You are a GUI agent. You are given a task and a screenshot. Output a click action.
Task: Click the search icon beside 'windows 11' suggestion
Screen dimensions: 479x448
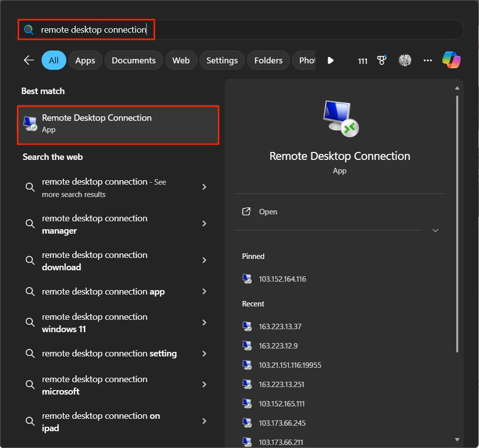click(30, 322)
